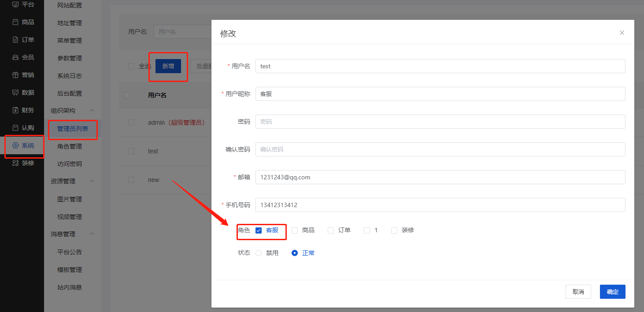Focus the 密码 input field

[440, 122]
